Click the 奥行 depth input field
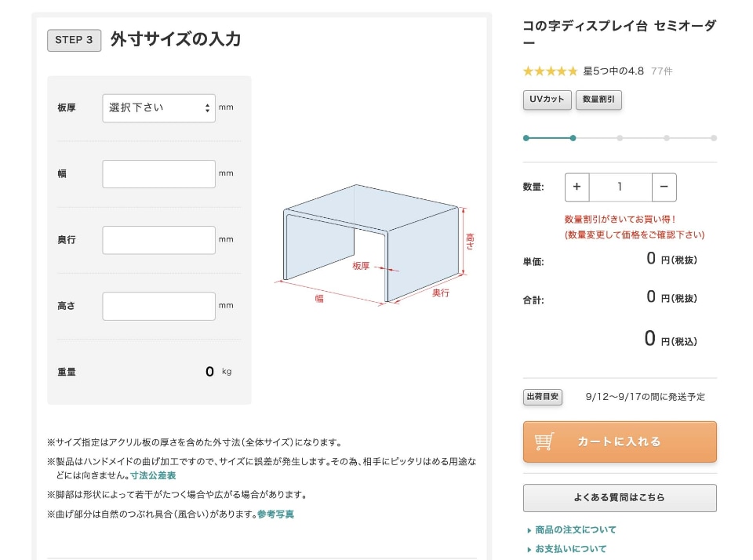This screenshot has height=560, width=753. click(x=158, y=240)
